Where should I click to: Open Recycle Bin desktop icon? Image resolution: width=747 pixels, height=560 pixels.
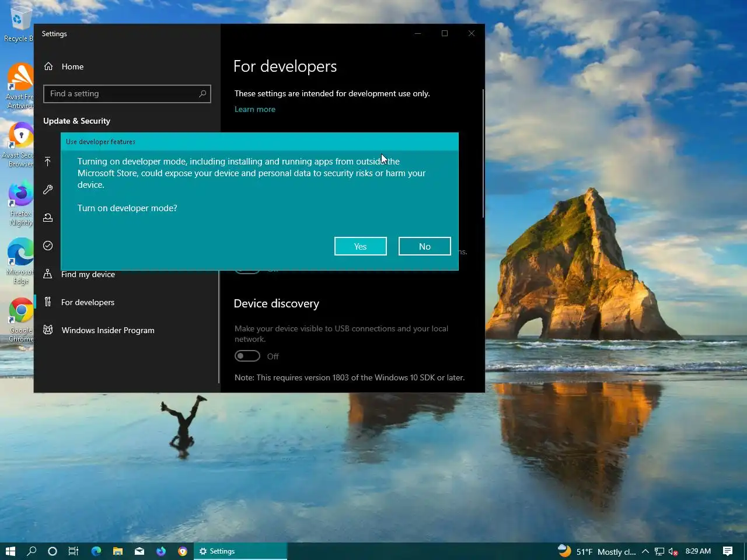point(19,24)
